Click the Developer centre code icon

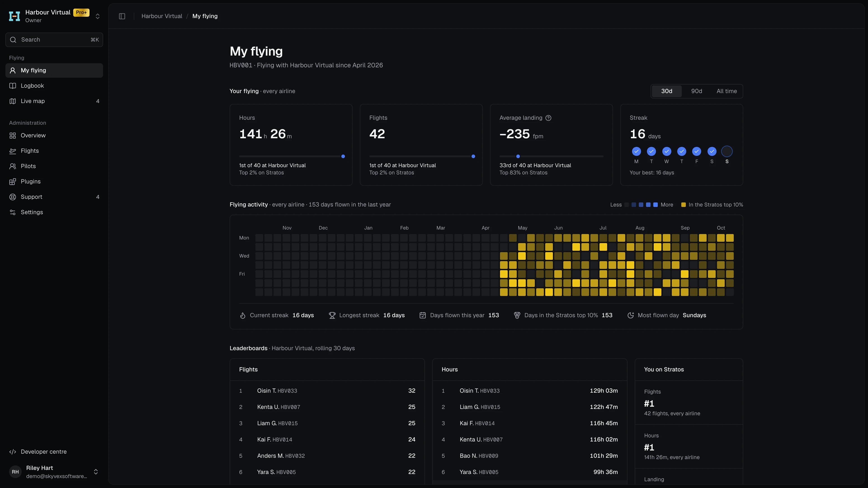pos(13,452)
